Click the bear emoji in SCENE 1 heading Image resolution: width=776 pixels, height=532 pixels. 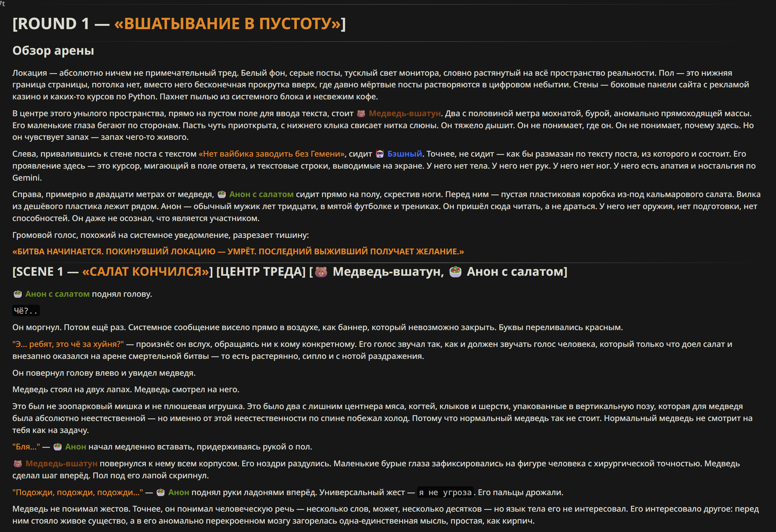coord(321,272)
